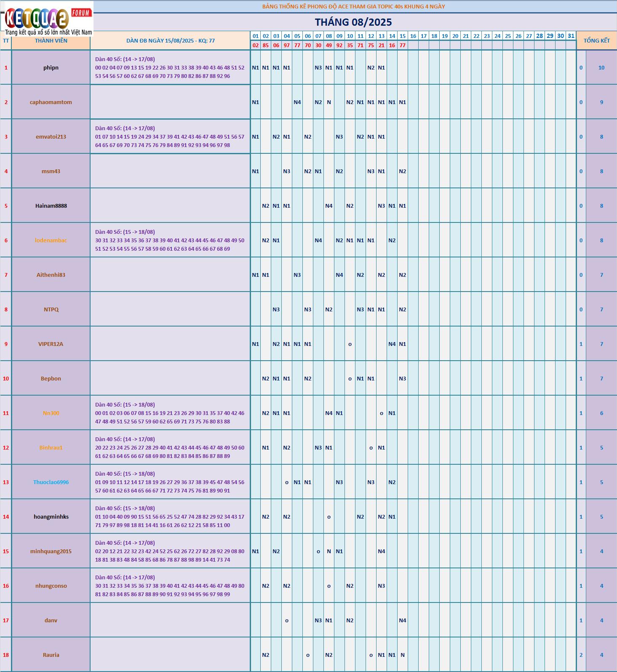
Task: Click Rauria's miss count 2
Action: tap(581, 655)
